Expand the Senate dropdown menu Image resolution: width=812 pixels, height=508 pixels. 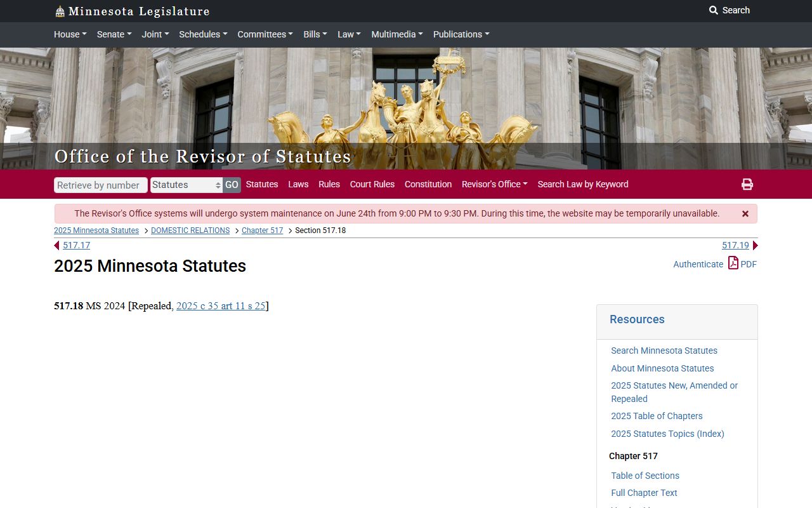[114, 34]
